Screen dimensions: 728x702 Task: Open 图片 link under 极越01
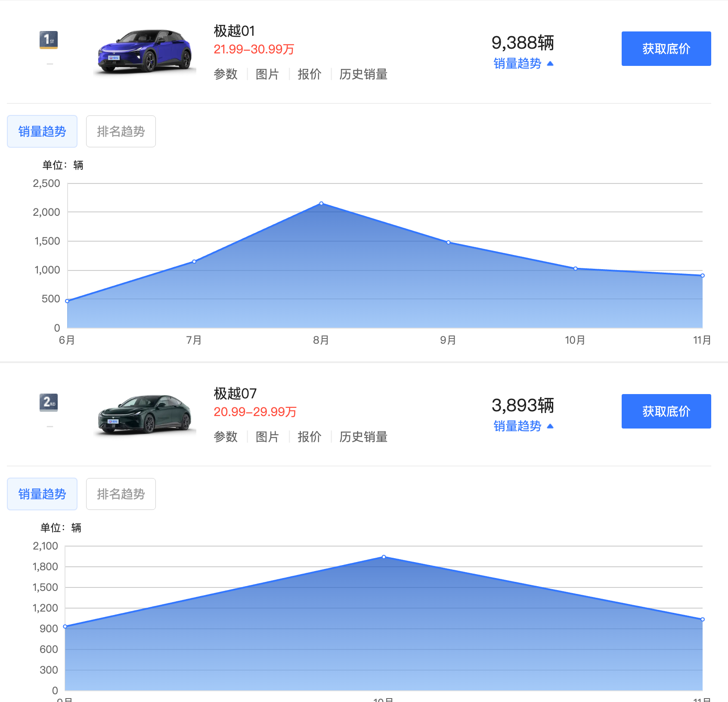click(x=267, y=74)
